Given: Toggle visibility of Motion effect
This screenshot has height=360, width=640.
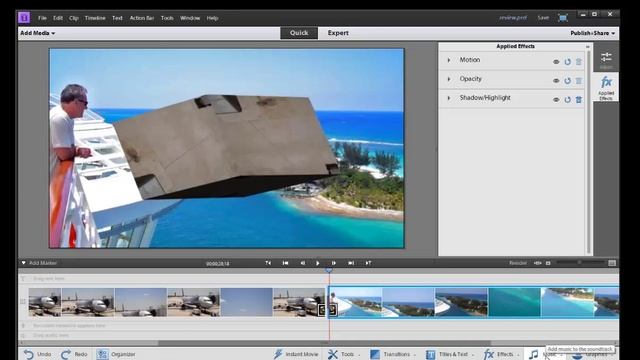Looking at the screenshot, I should coord(556,62).
